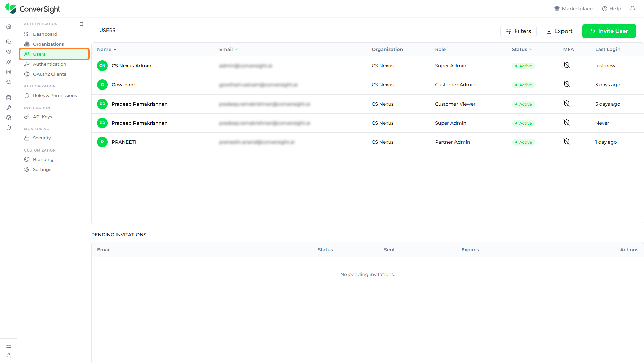The height and width of the screenshot is (362, 644).
Task: Click the MFA shield for Pradeep Super Admin row
Action: (x=567, y=123)
